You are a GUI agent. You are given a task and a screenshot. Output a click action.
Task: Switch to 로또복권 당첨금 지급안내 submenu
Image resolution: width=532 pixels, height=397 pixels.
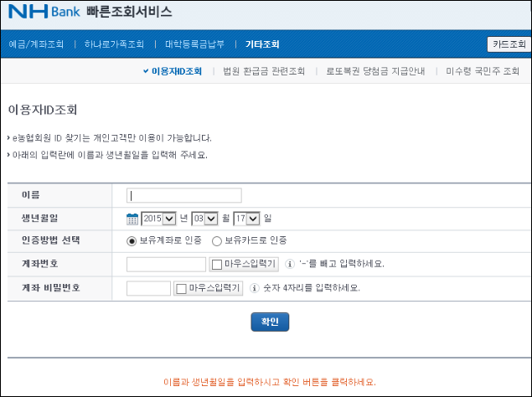375,71
